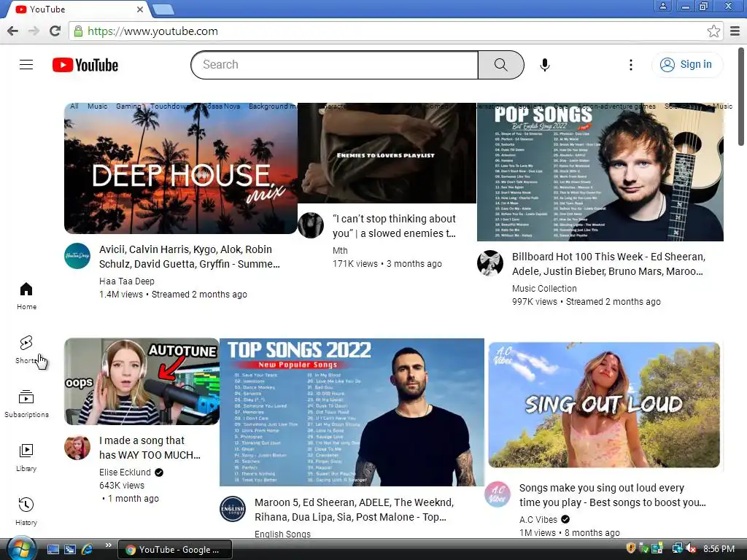
Task: Open the Top Songs 2022 thumbnail
Action: (352, 413)
